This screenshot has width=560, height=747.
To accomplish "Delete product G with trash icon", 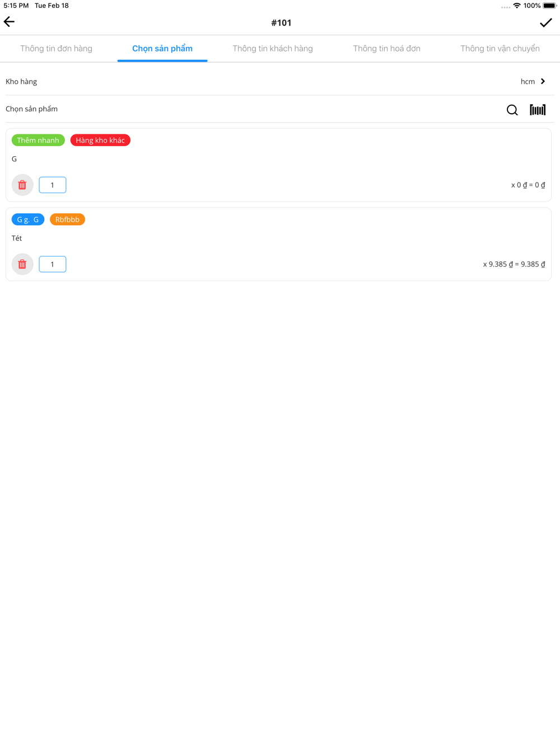I will pos(22,185).
